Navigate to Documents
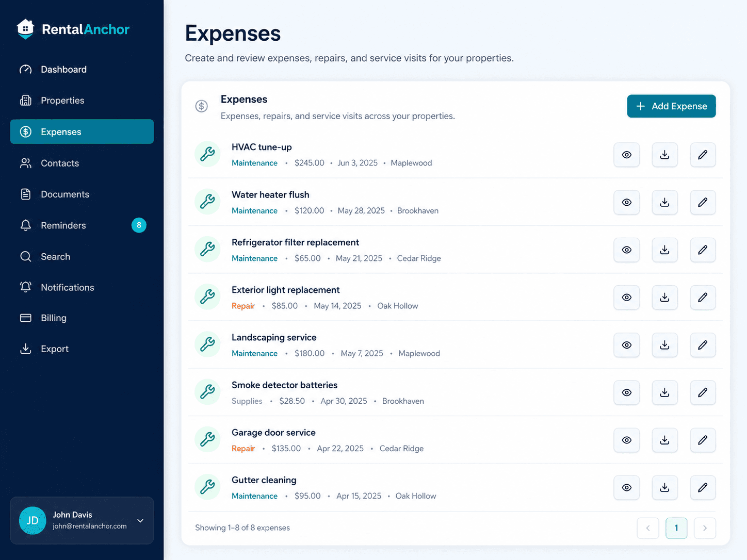The image size is (747, 560). (82, 194)
